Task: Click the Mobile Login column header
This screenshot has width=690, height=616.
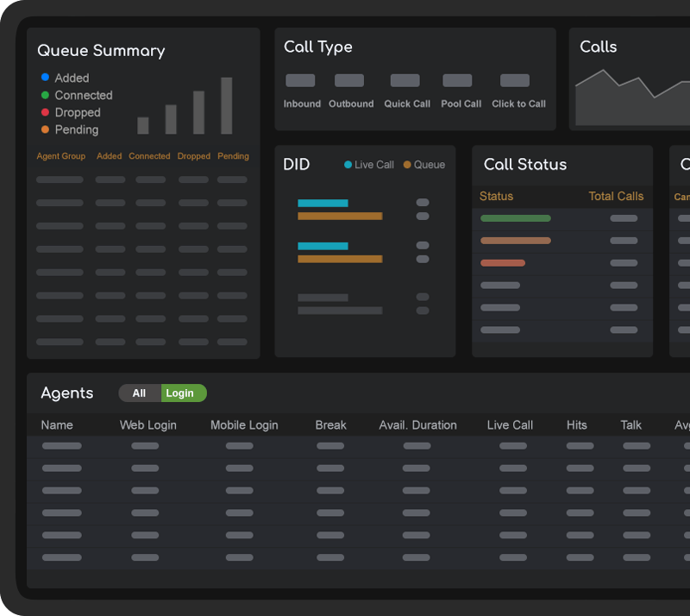Action: point(244,425)
